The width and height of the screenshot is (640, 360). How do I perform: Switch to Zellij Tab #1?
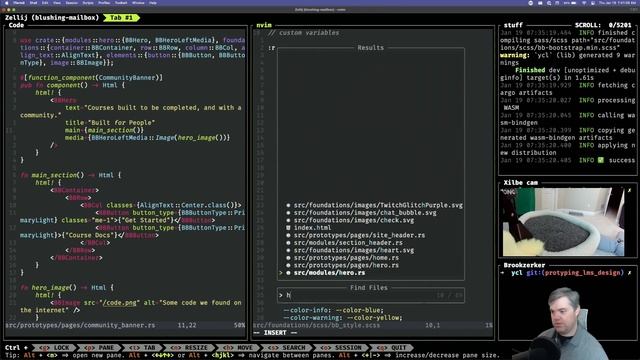click(x=121, y=18)
